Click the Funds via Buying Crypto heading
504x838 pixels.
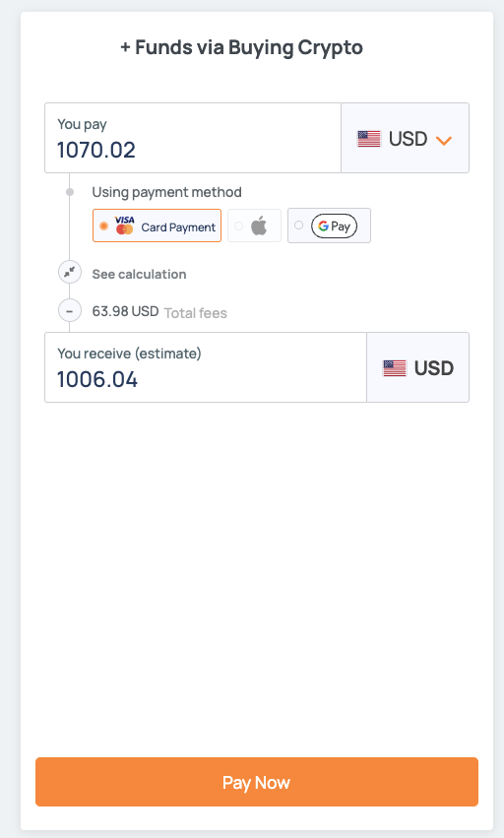pos(241,47)
